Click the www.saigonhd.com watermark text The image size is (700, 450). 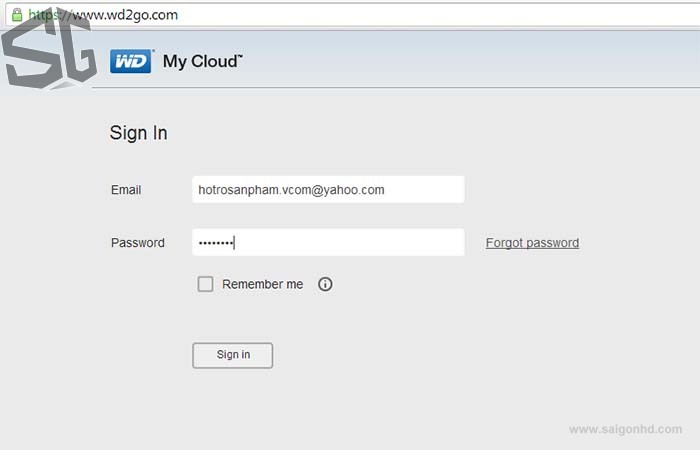tap(625, 429)
